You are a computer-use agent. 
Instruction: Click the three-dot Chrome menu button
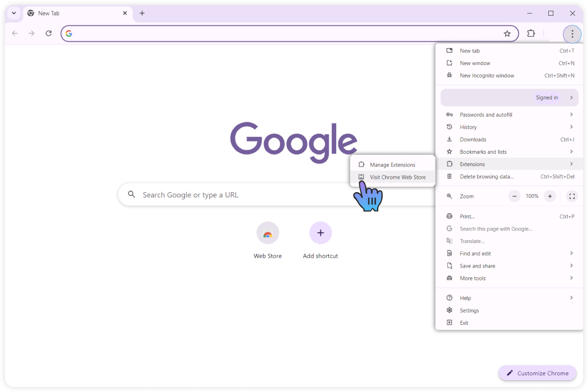572,34
